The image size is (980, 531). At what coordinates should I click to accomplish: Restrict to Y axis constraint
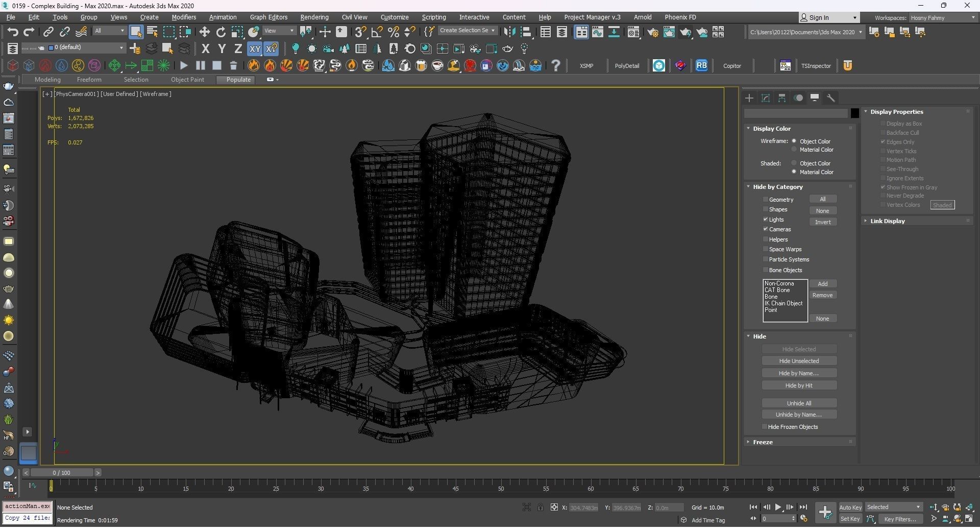click(222, 49)
